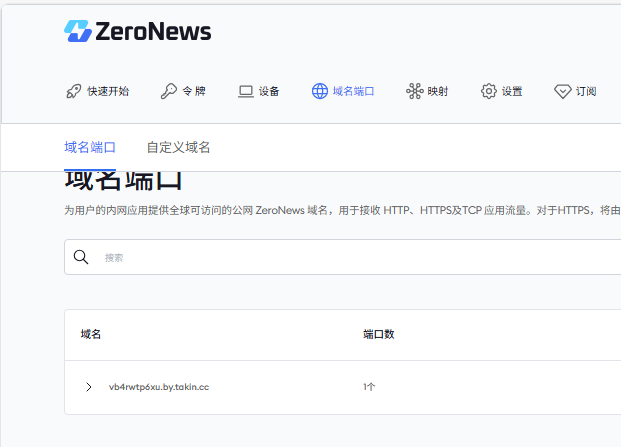Click the 域名 column header
Screen dimensions: 621x447
[x=91, y=334]
